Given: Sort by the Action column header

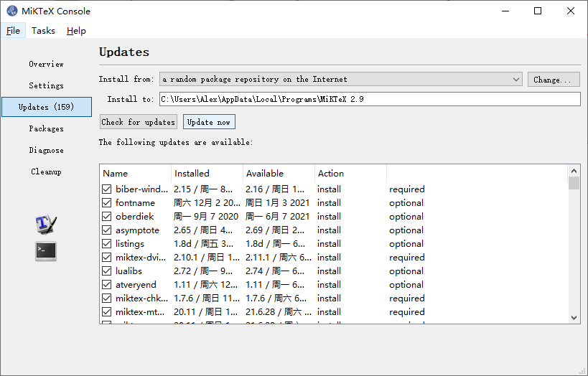Looking at the screenshot, I should click(x=350, y=173).
